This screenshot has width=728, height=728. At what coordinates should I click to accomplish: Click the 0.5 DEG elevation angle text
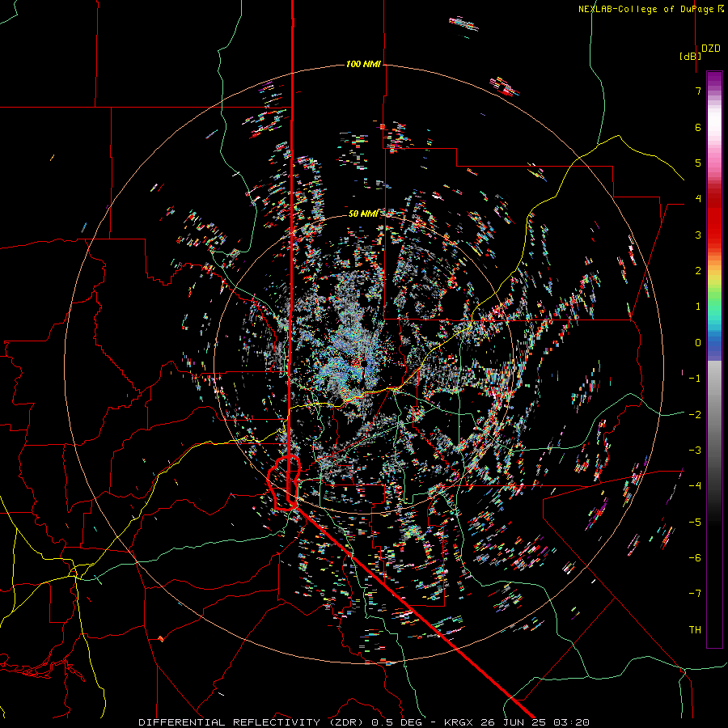(x=396, y=722)
